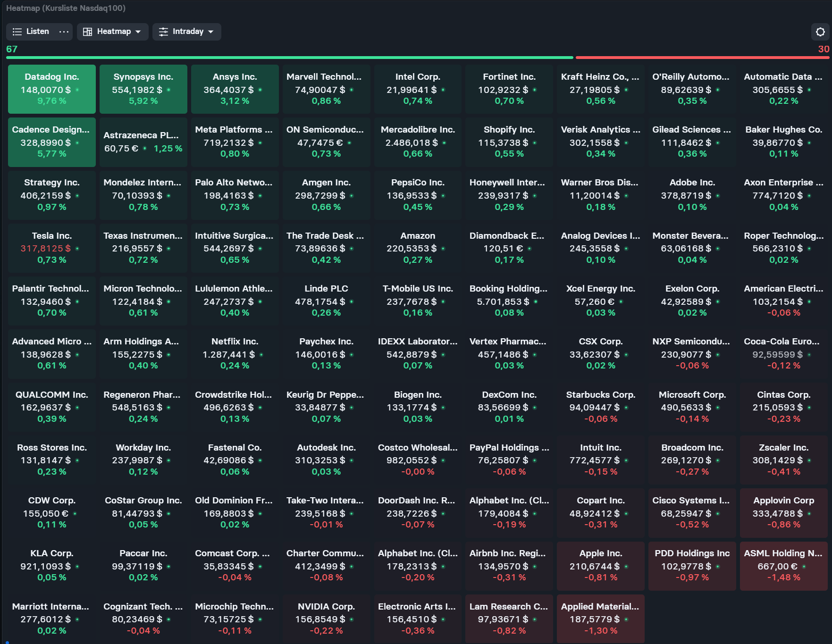Select the Zscaler Inc. tile
This screenshot has width=832, height=644.
click(784, 460)
